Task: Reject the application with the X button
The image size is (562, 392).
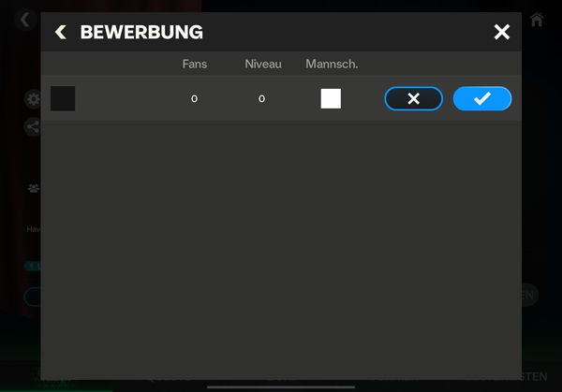Action: [414, 98]
